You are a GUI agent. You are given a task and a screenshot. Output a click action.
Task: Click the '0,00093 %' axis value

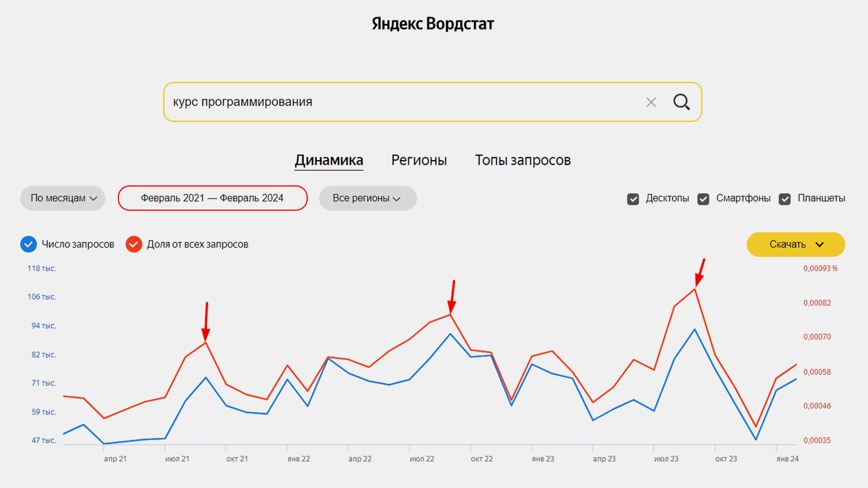821,268
